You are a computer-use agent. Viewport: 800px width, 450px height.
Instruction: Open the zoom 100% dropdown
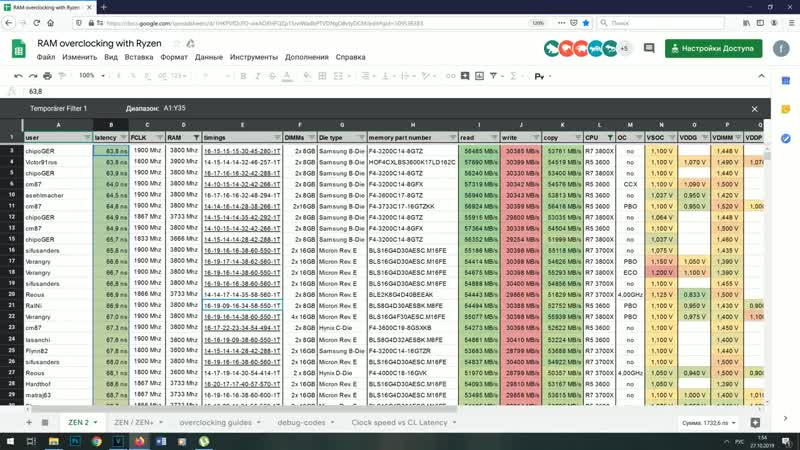click(x=91, y=76)
